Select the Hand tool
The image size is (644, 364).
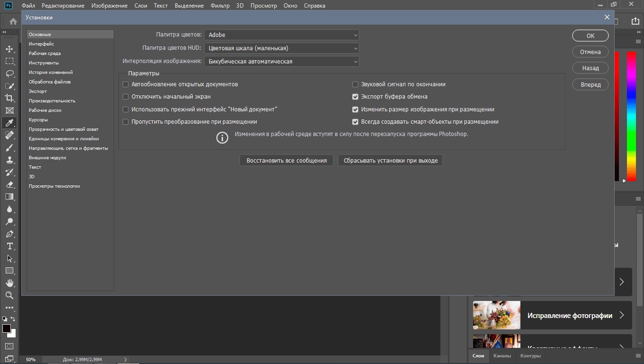click(x=9, y=283)
